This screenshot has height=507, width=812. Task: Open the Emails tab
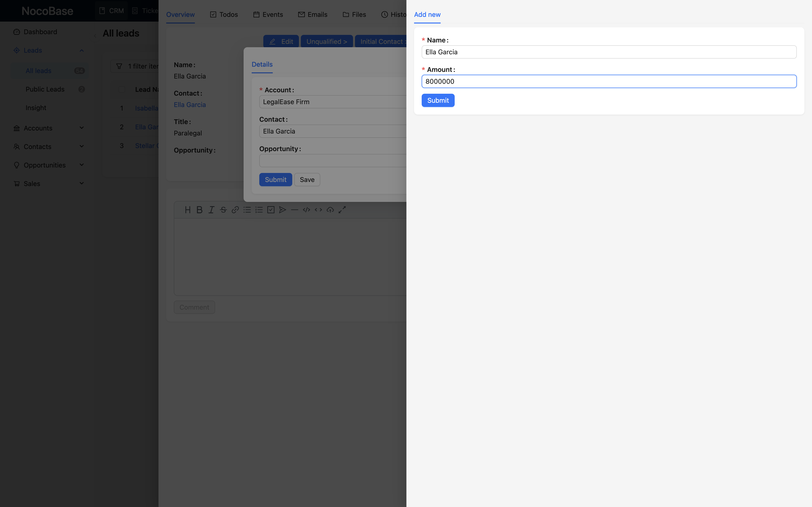pos(313,14)
